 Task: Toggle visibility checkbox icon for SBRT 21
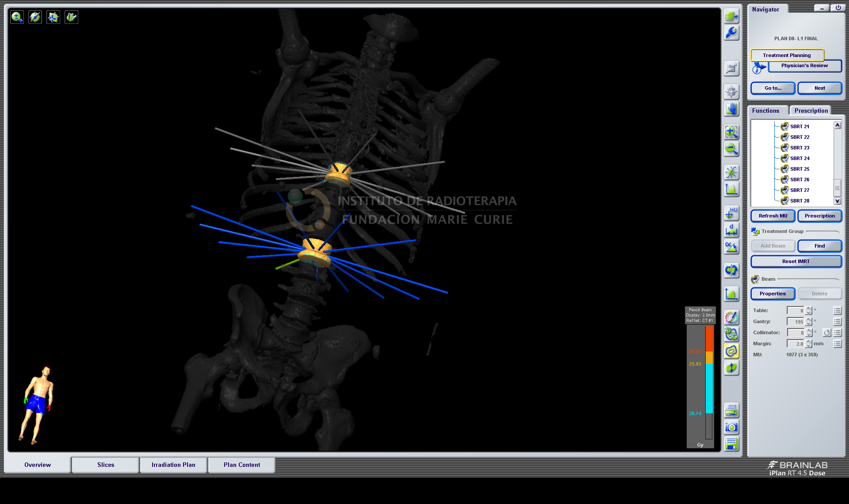point(784,126)
